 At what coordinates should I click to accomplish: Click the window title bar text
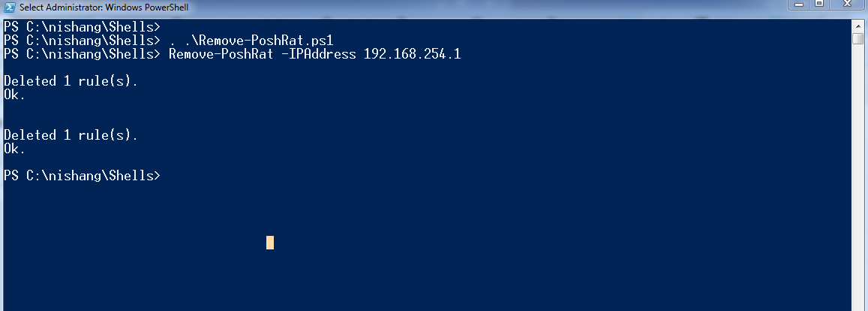point(104,8)
